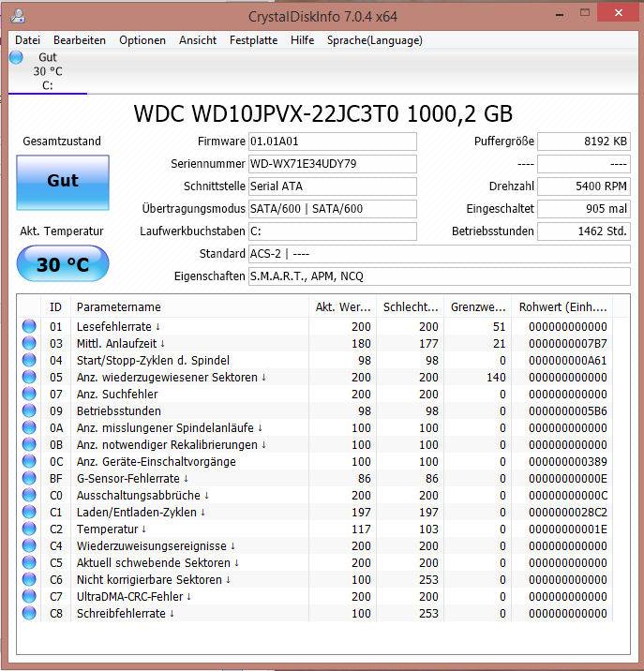Click the Seriennummer field value
Image resolution: width=644 pixels, height=671 pixels.
pos(332,164)
